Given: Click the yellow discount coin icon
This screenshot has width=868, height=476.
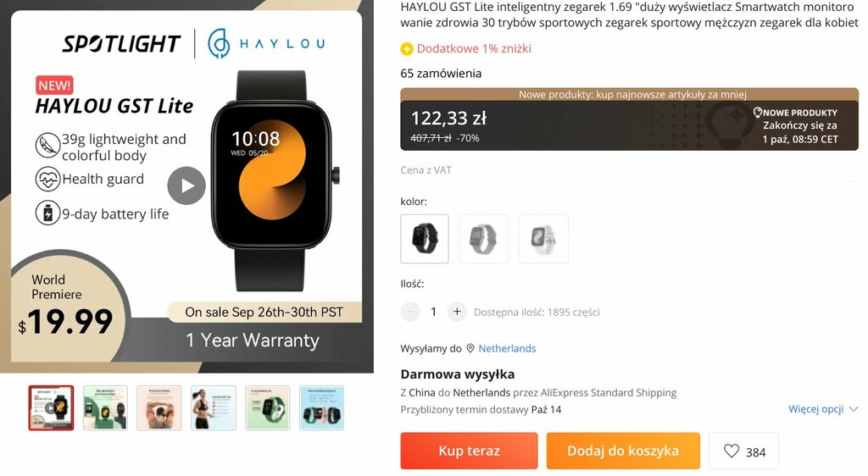Looking at the screenshot, I should click(407, 48).
